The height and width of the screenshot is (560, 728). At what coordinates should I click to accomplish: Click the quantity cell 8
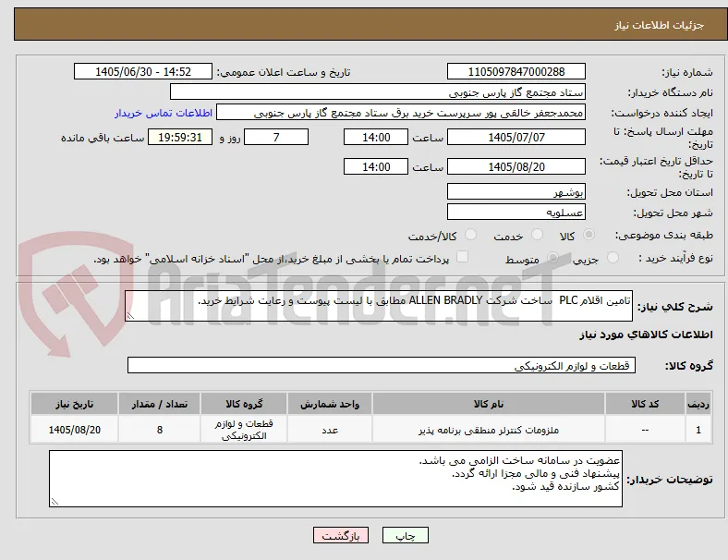click(x=159, y=430)
